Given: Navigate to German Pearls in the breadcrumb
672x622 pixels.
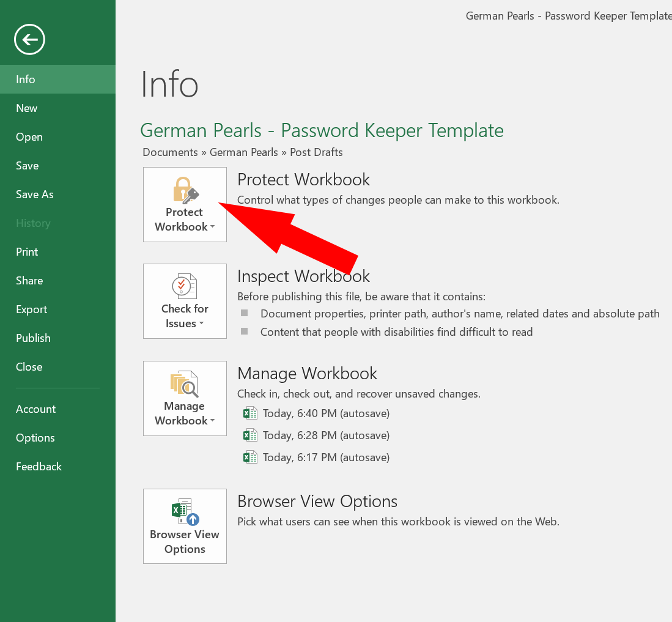Looking at the screenshot, I should pyautogui.click(x=243, y=152).
